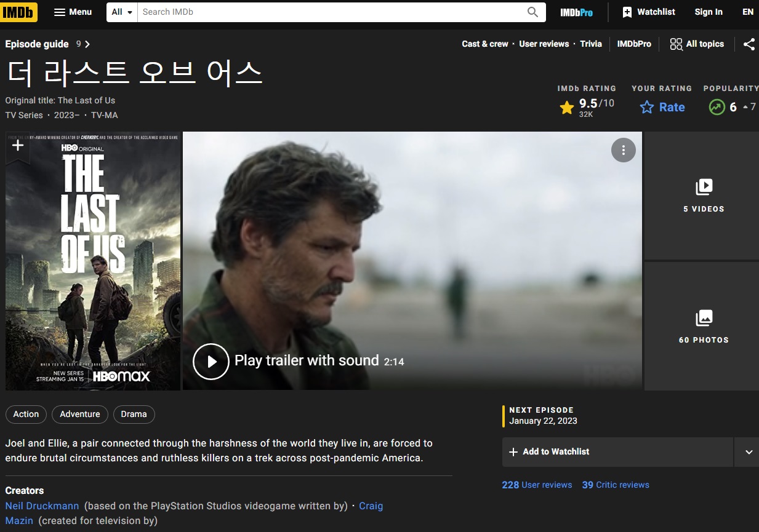Expand the Add to Watchlist dropdown arrow
This screenshot has height=532, width=759.
click(749, 452)
